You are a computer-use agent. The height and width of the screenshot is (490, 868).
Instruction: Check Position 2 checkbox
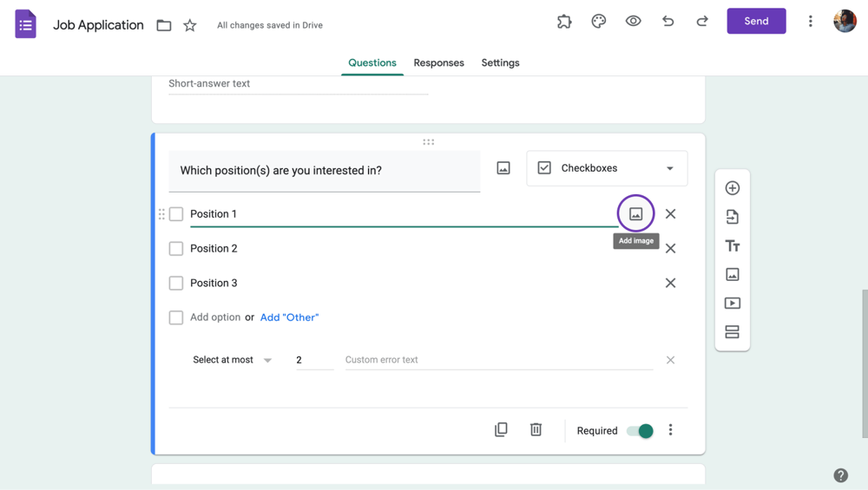tap(176, 249)
